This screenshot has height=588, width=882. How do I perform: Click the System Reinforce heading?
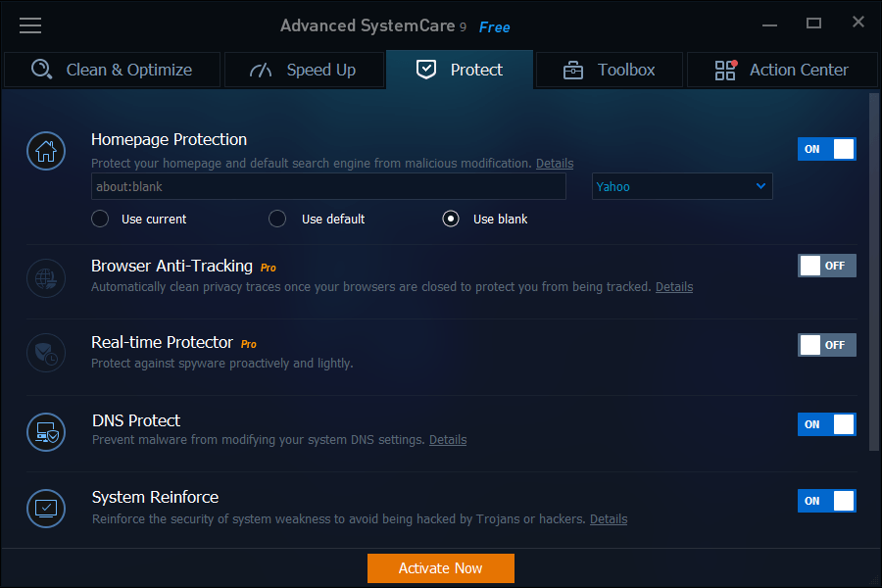pos(155,497)
